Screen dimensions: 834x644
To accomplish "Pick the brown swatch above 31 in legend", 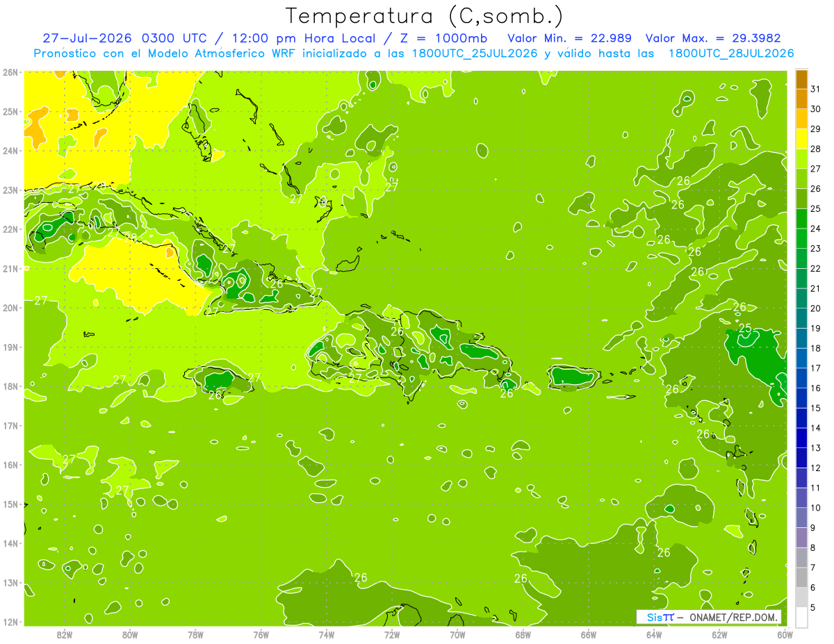I will coord(802,79).
